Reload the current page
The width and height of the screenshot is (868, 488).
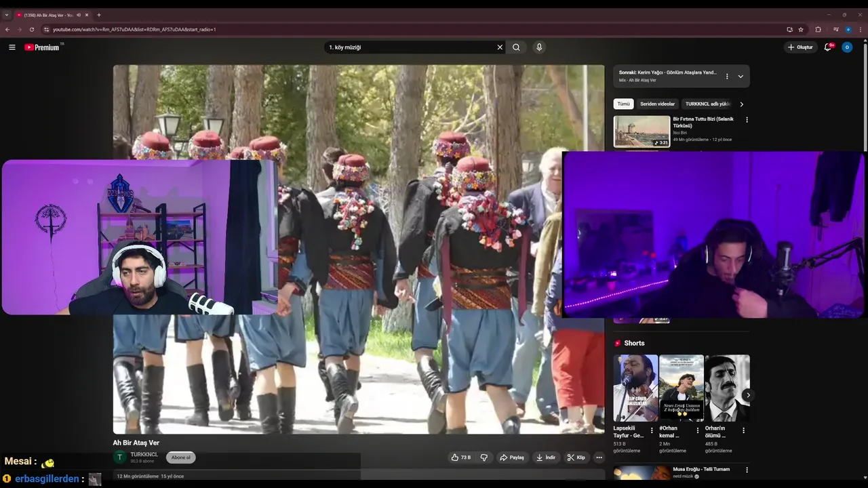pyautogui.click(x=32, y=29)
